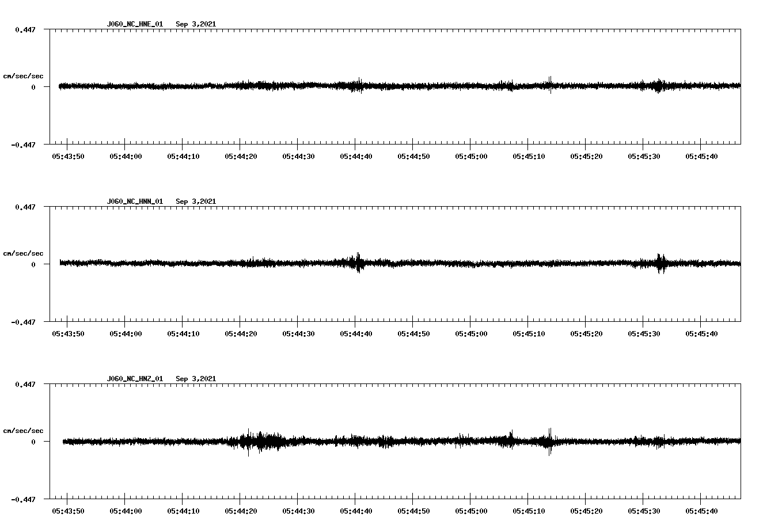The width and height of the screenshot is (782, 532).
Task: Select the 05:45:00 time label under HNN plot
Action: (x=471, y=334)
